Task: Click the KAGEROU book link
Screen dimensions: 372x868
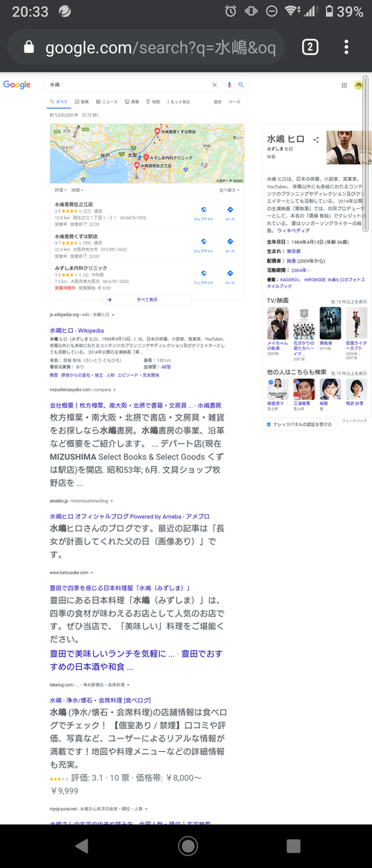Action: (x=291, y=280)
